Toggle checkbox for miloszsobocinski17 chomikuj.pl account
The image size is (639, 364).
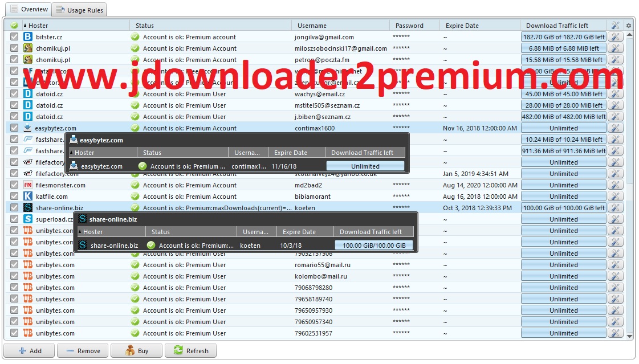click(14, 48)
